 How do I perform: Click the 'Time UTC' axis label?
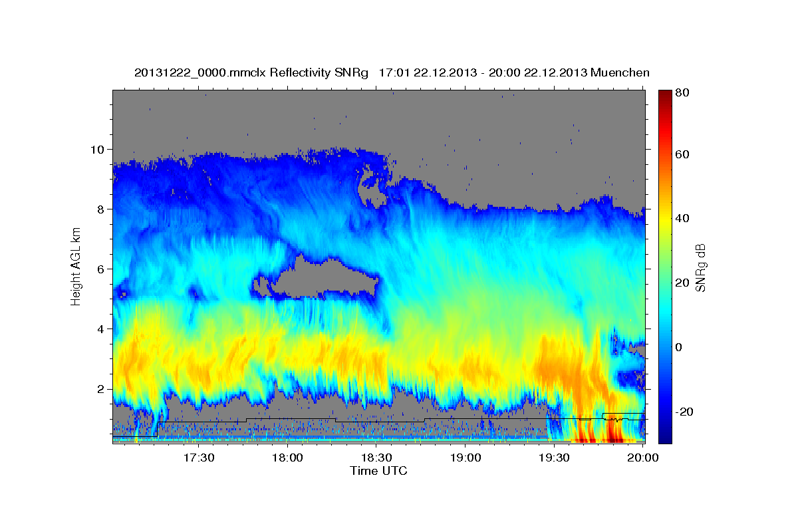coord(378,471)
